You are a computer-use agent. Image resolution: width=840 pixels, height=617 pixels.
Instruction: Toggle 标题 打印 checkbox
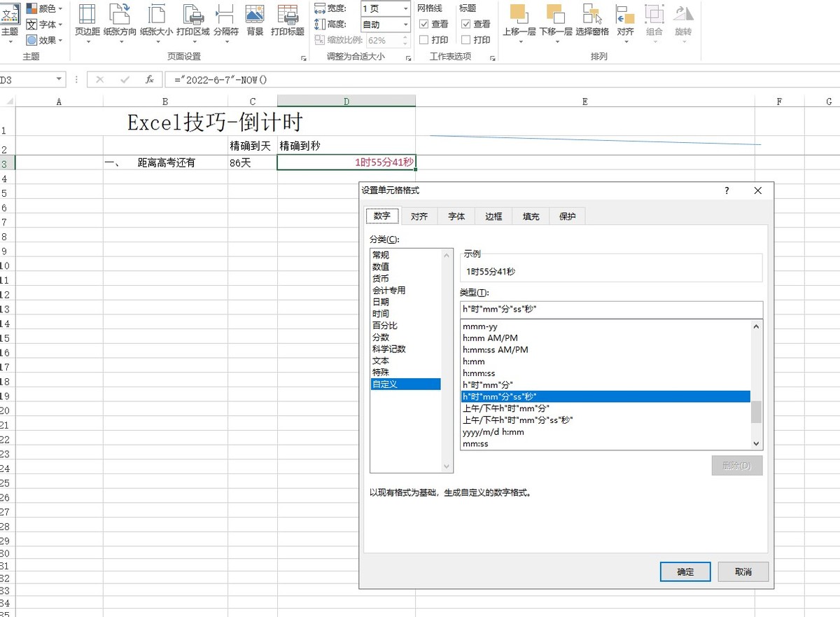[x=466, y=40]
